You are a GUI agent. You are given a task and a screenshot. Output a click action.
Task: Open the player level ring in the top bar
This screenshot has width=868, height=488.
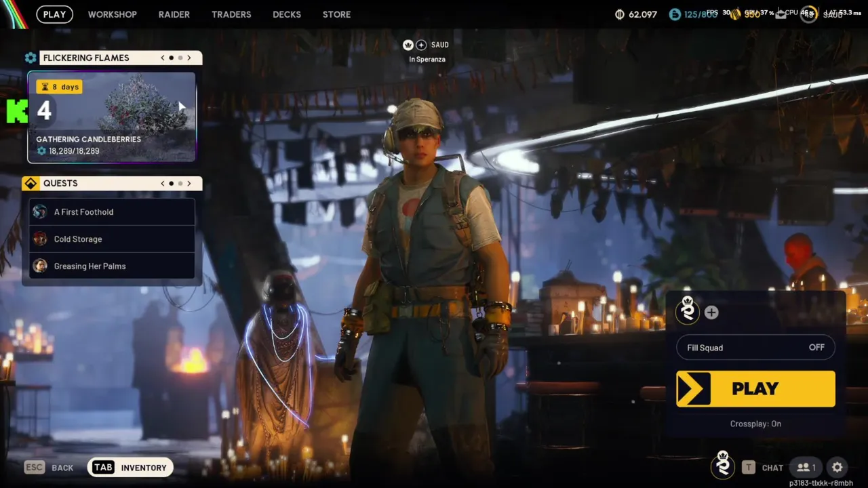tap(808, 14)
